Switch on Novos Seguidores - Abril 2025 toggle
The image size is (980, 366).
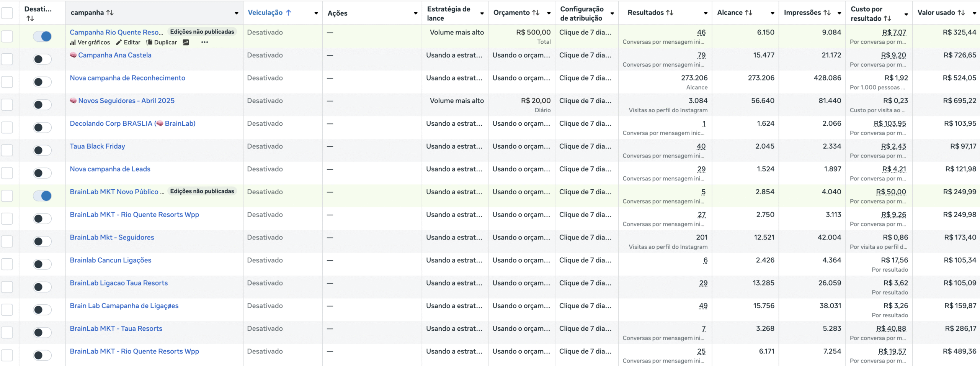click(x=42, y=105)
